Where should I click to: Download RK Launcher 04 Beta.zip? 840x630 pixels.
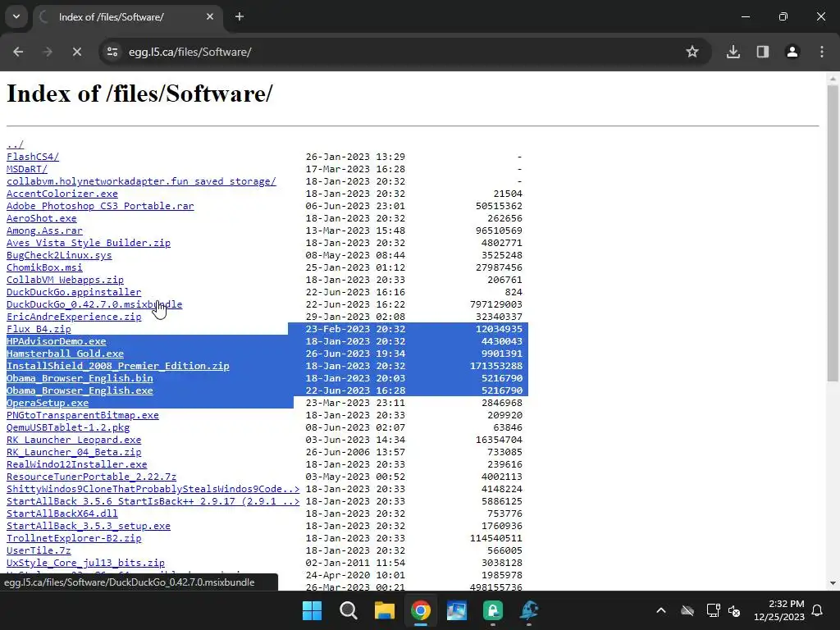point(74,453)
